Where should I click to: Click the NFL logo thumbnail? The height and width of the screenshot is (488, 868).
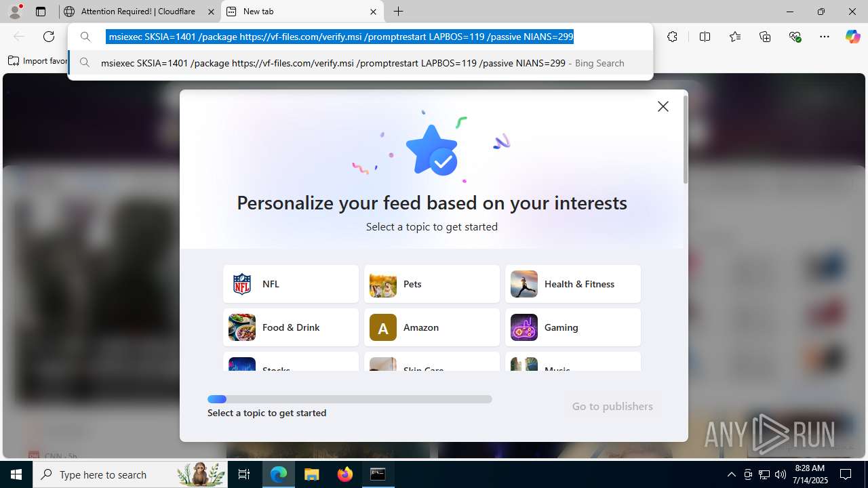(x=242, y=284)
